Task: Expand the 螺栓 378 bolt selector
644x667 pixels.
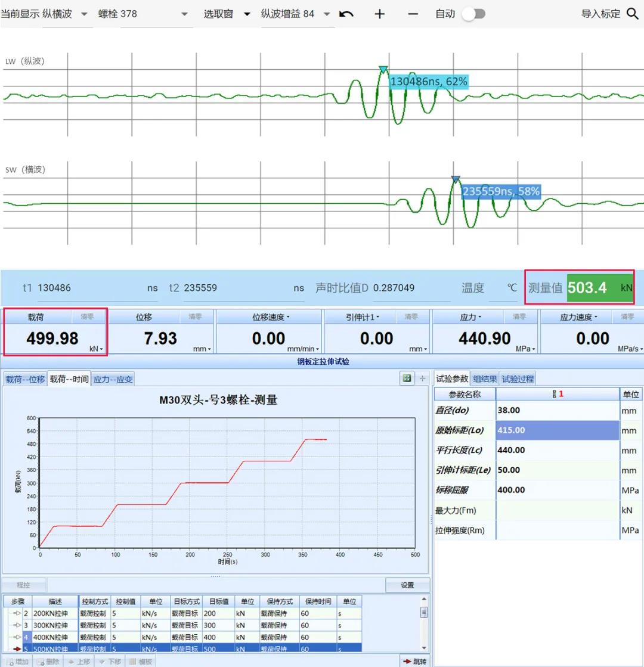Action: 184,14
